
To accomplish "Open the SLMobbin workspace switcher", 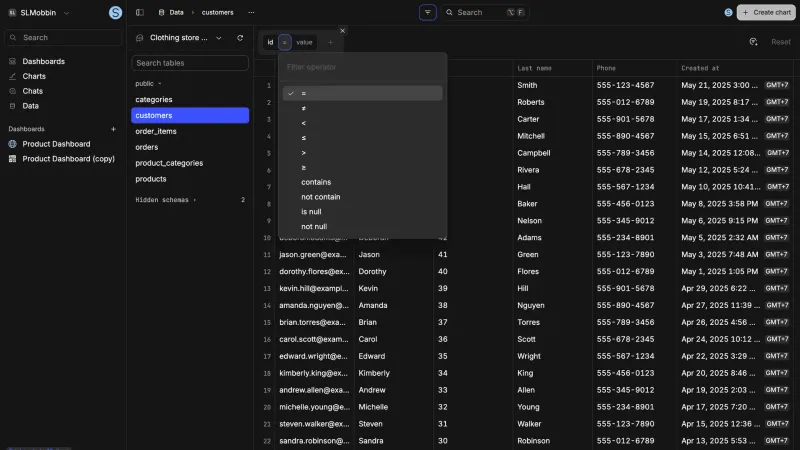I will tap(38, 13).
